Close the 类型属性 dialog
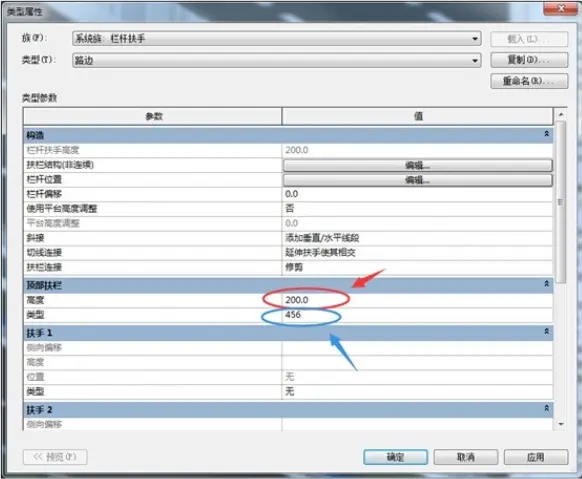The width and height of the screenshot is (582, 479). point(561,9)
